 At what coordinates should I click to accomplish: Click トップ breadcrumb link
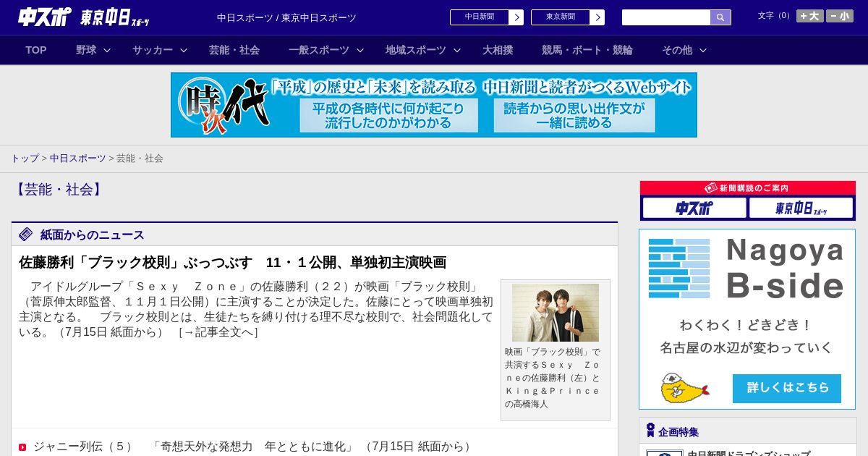click(25, 158)
